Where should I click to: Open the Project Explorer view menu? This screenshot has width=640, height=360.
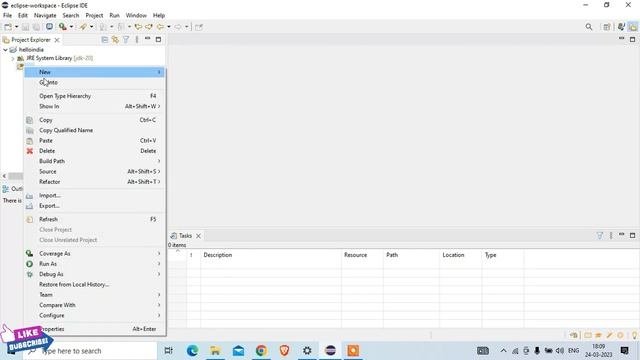click(x=137, y=40)
